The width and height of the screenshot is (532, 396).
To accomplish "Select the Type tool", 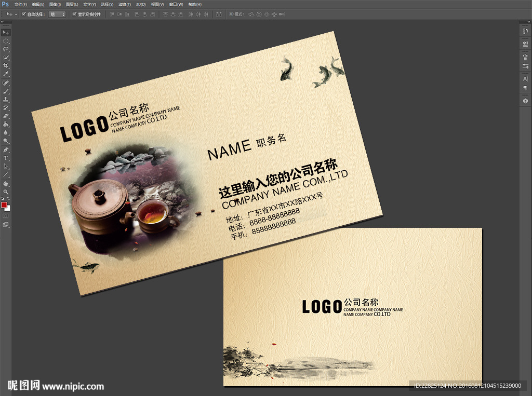I will pyautogui.click(x=6, y=158).
